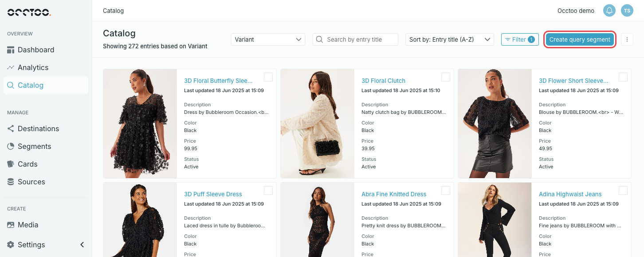Click the black butterfly sleeve dress thumbnail

click(x=140, y=124)
